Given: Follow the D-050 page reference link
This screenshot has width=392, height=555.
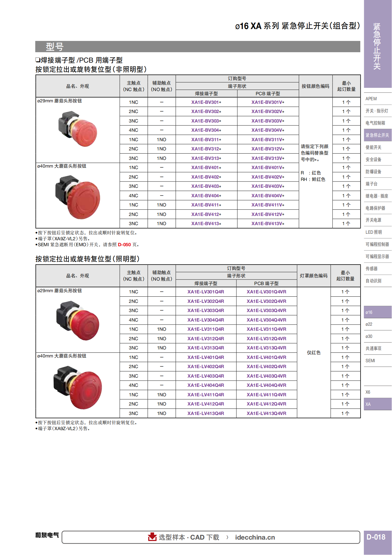Looking at the screenshot, I should (124, 245).
